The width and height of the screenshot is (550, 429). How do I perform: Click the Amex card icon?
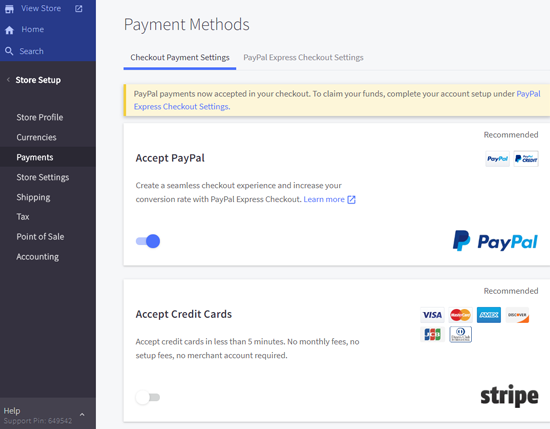[489, 315]
